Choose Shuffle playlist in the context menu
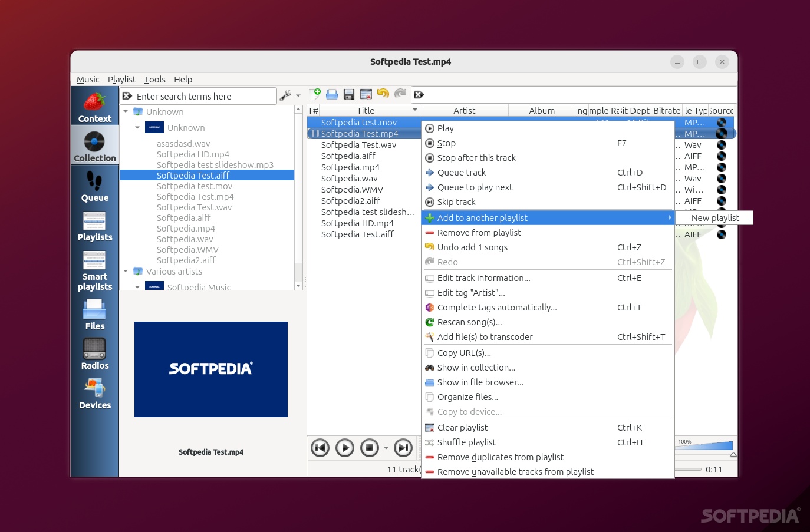Screen dimensions: 810x532 pyautogui.click(x=466, y=442)
